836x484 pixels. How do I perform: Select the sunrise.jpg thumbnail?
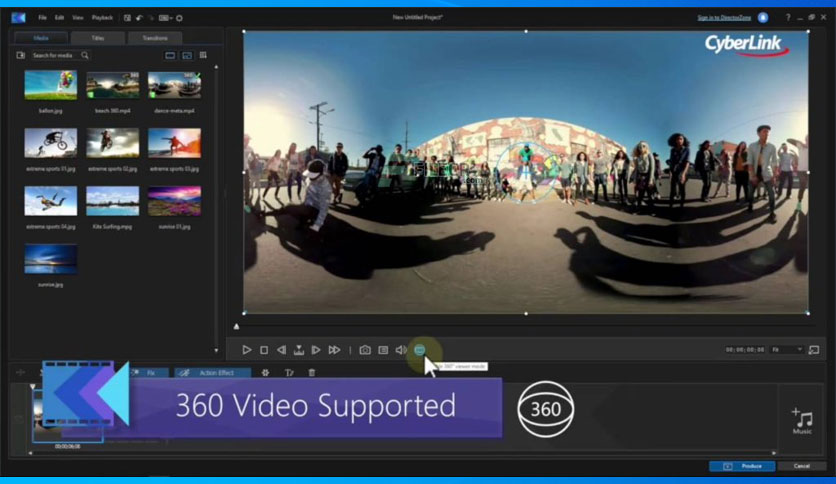[51, 259]
